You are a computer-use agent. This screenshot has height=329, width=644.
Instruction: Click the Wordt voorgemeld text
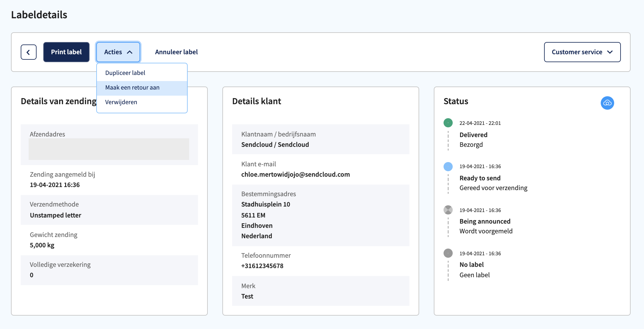[486, 231]
